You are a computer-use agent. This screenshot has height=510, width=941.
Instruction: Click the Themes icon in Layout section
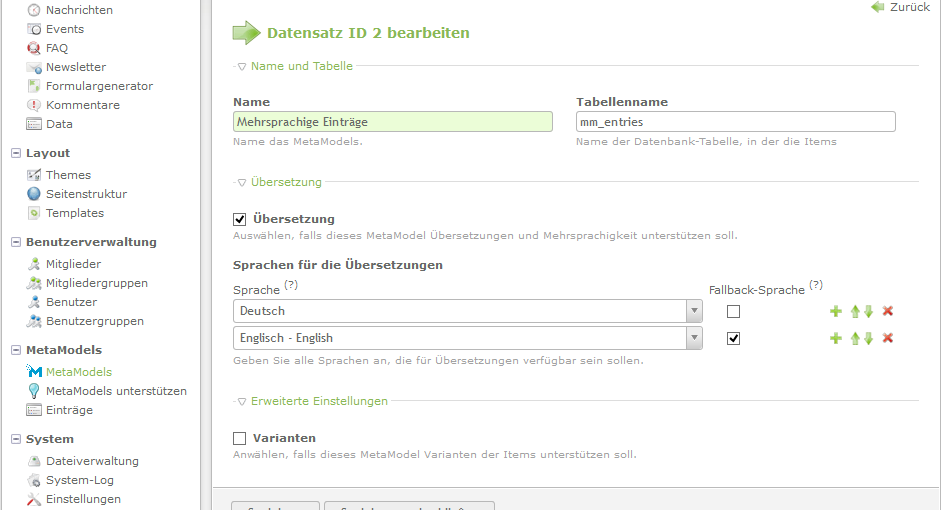coord(34,175)
